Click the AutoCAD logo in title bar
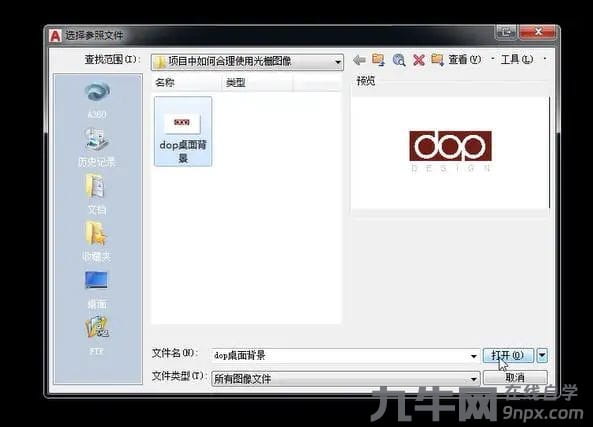This screenshot has width=593, height=427. click(55, 36)
